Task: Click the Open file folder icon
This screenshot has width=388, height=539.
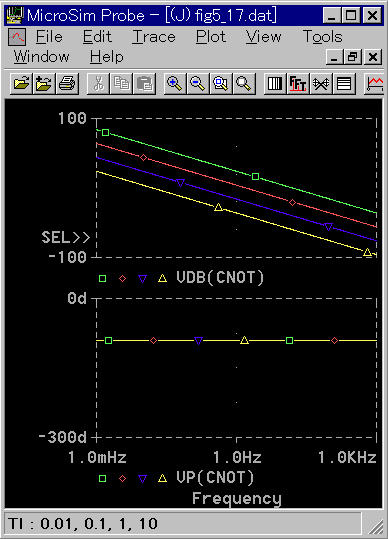Action: click(x=21, y=83)
